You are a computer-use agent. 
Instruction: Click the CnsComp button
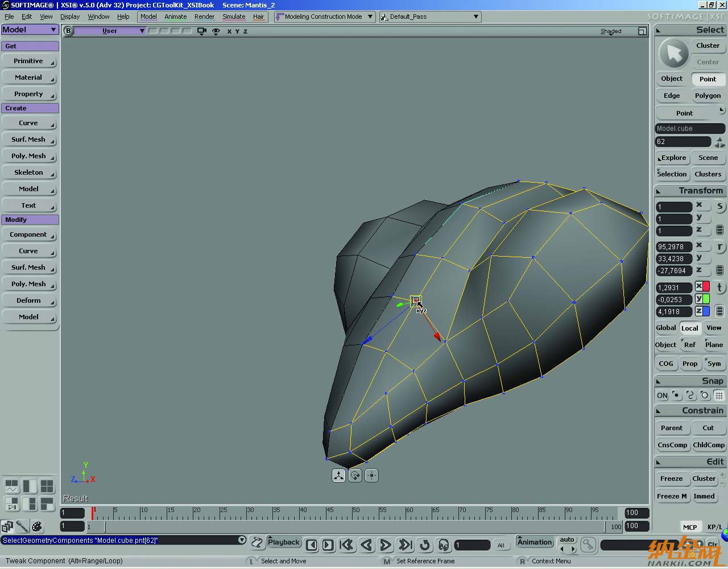coord(672,445)
